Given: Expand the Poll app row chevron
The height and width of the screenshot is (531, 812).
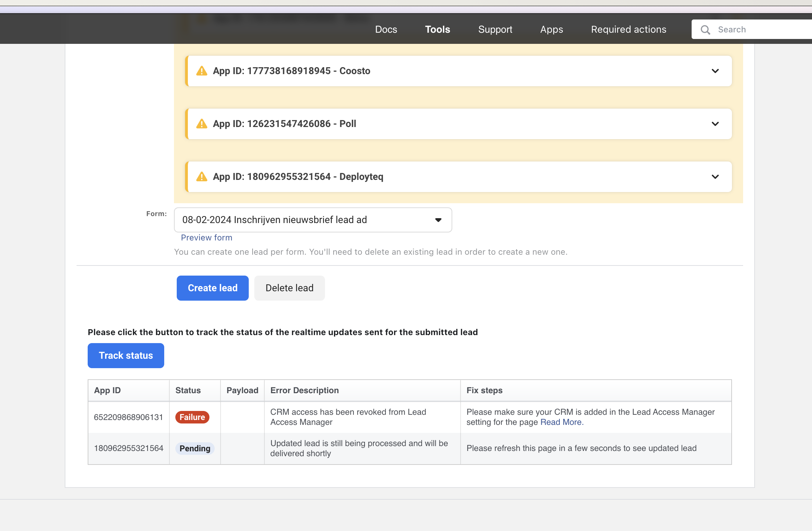Looking at the screenshot, I should 715,124.
